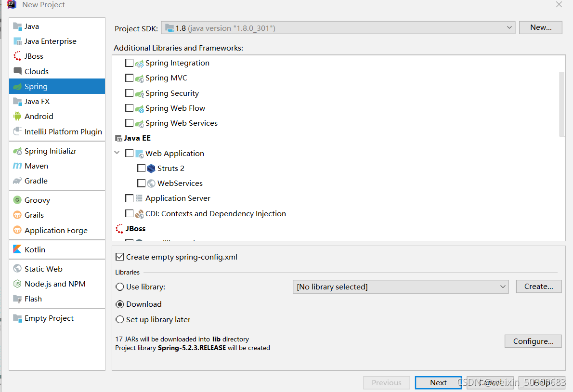Click the Java FX folder icon
The width and height of the screenshot is (573, 392).
(17, 101)
